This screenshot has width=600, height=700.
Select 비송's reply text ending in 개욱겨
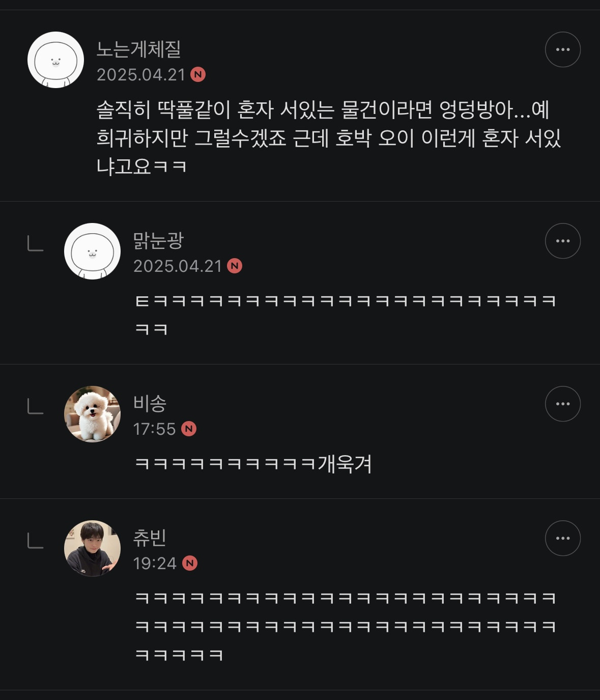(x=253, y=464)
